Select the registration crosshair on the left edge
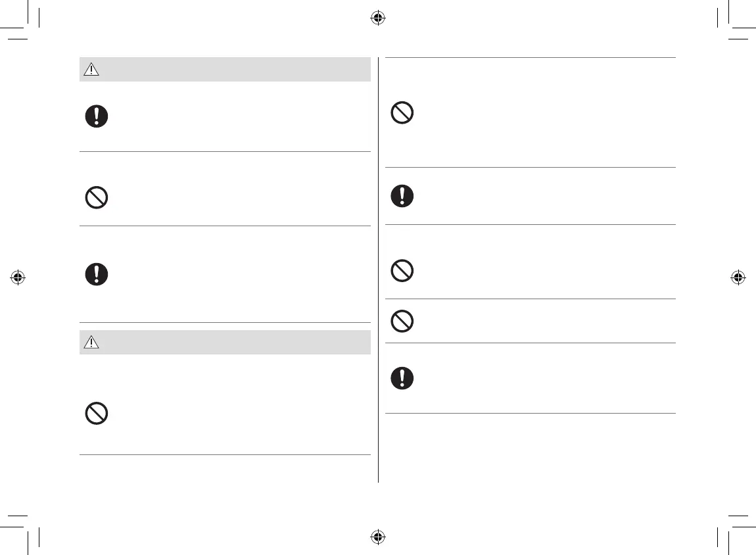 (18, 277)
